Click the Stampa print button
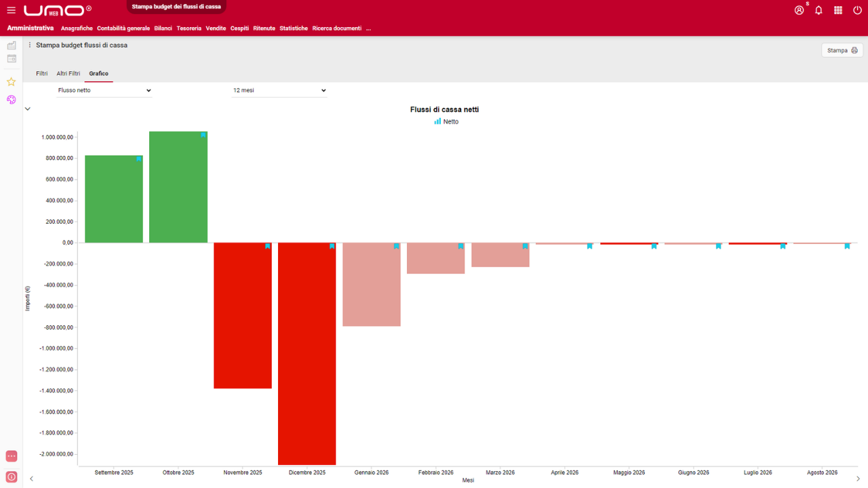The image size is (868, 488). [842, 50]
